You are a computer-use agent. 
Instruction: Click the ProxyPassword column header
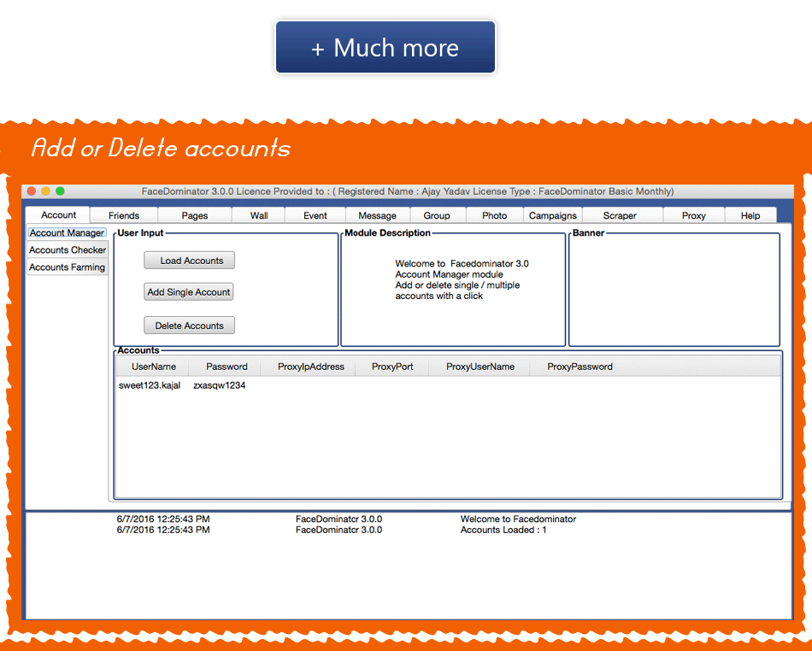click(x=580, y=367)
